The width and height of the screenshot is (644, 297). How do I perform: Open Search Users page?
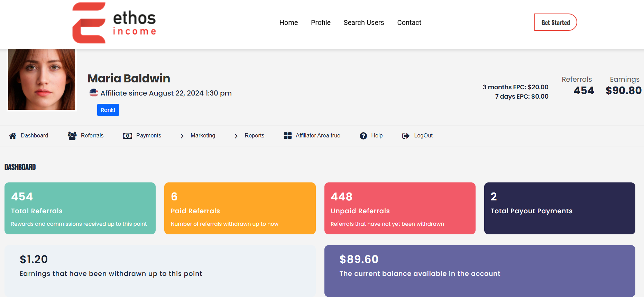[x=364, y=22]
